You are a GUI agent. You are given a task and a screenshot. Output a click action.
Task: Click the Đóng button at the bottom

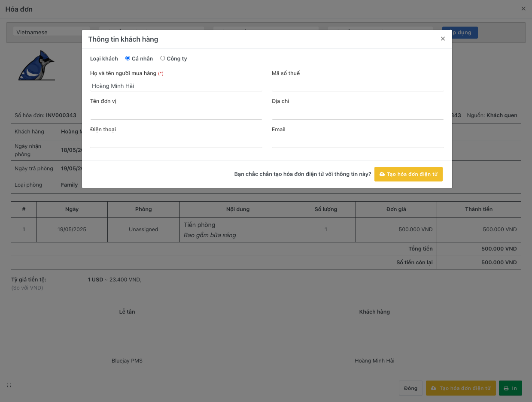pyautogui.click(x=410, y=388)
